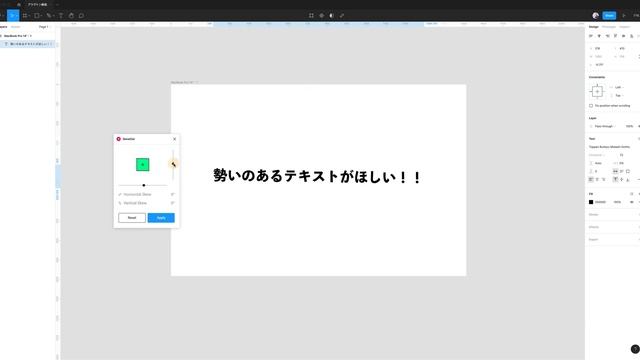Enable Fix position when scrolling checkbox
This screenshot has height=360, width=640.
[x=591, y=106]
